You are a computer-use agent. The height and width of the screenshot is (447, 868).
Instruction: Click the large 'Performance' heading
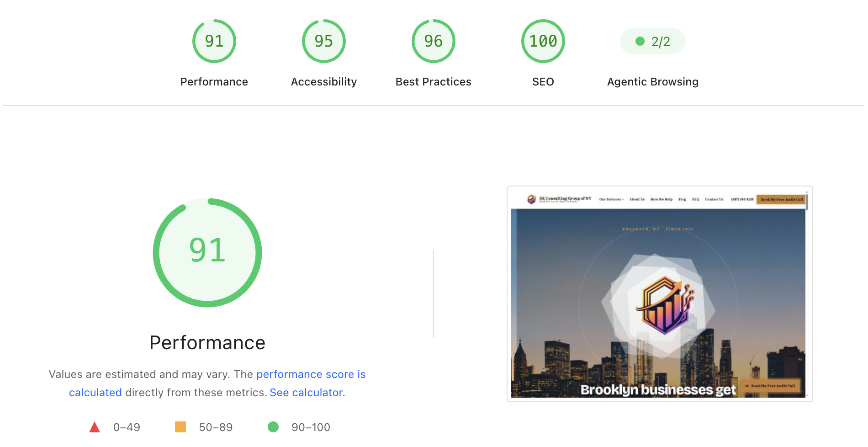(x=207, y=343)
